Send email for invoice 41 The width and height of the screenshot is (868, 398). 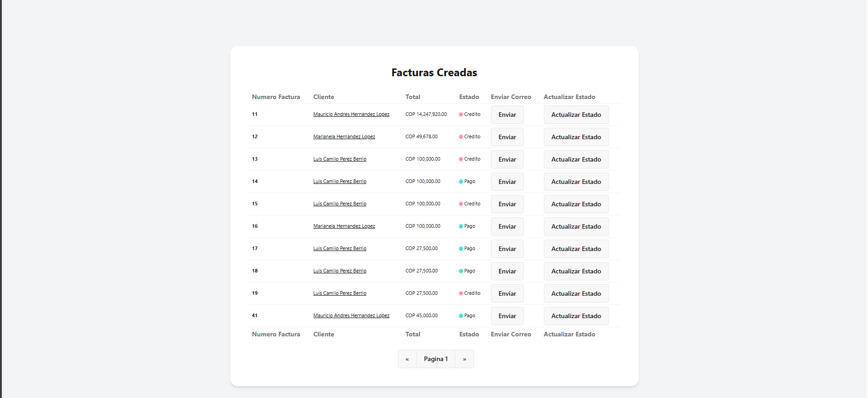click(507, 316)
